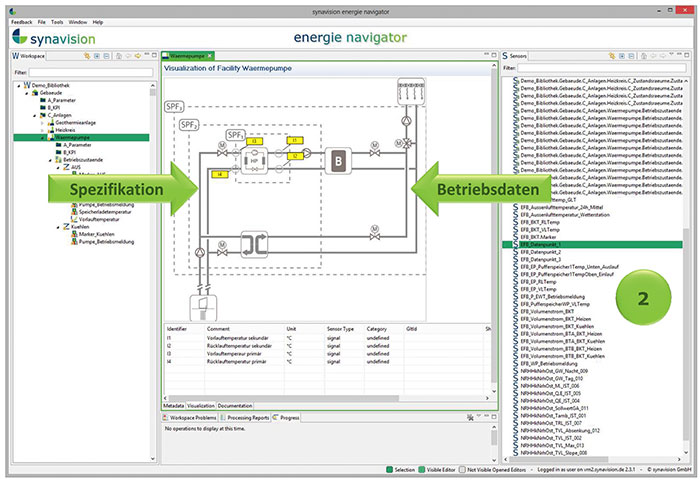Open the Tools menu
This screenshot has height=480, width=700.
[x=57, y=22]
